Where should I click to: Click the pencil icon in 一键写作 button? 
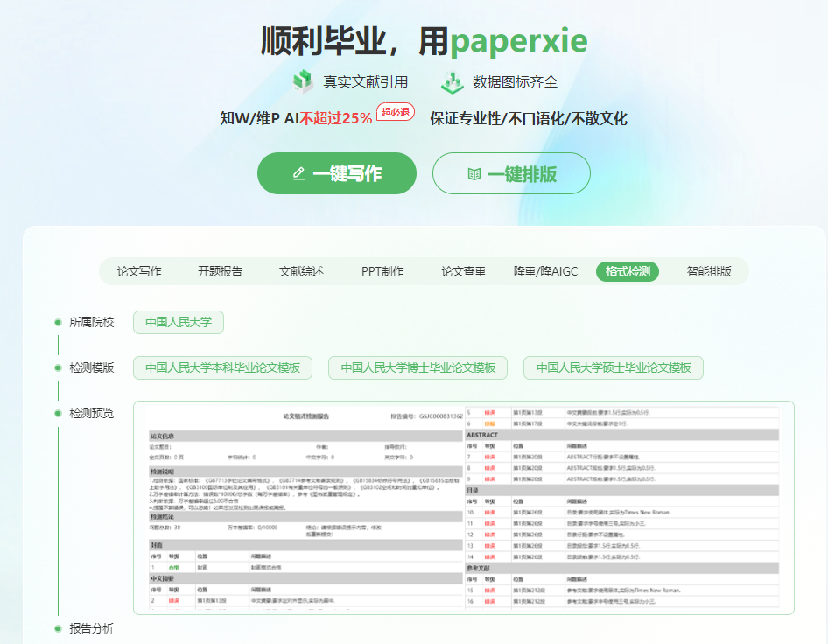point(299,174)
